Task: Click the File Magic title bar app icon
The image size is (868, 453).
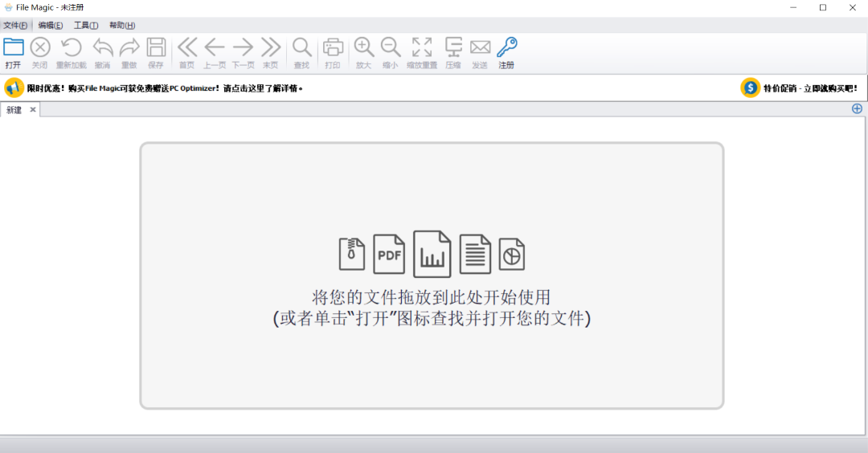Action: click(x=8, y=8)
